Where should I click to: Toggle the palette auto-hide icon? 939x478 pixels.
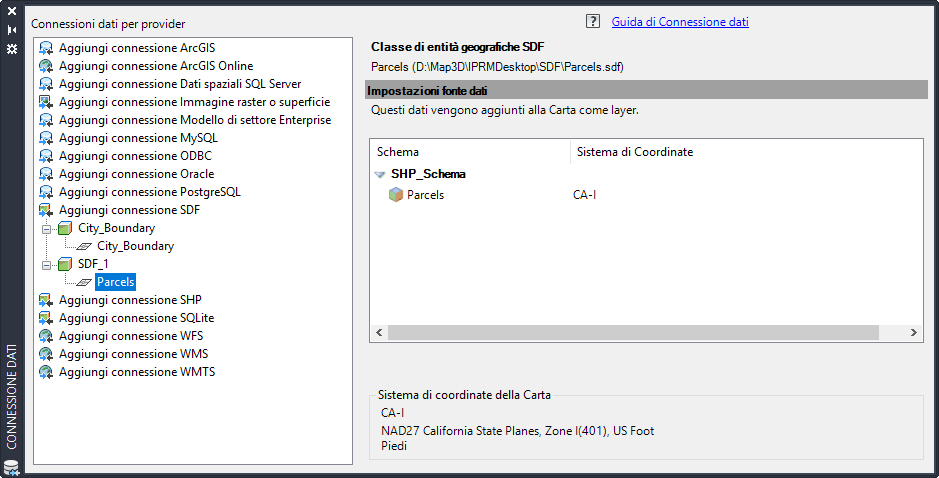[x=12, y=30]
